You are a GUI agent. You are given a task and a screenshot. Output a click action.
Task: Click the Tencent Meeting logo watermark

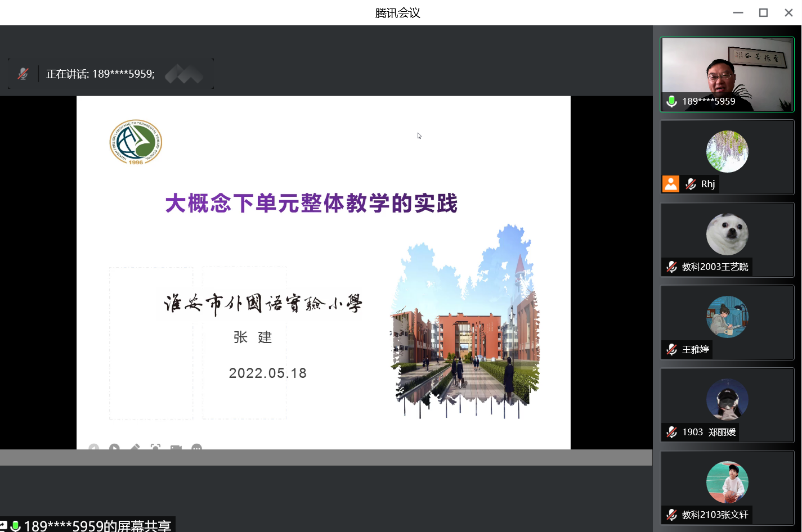184,74
